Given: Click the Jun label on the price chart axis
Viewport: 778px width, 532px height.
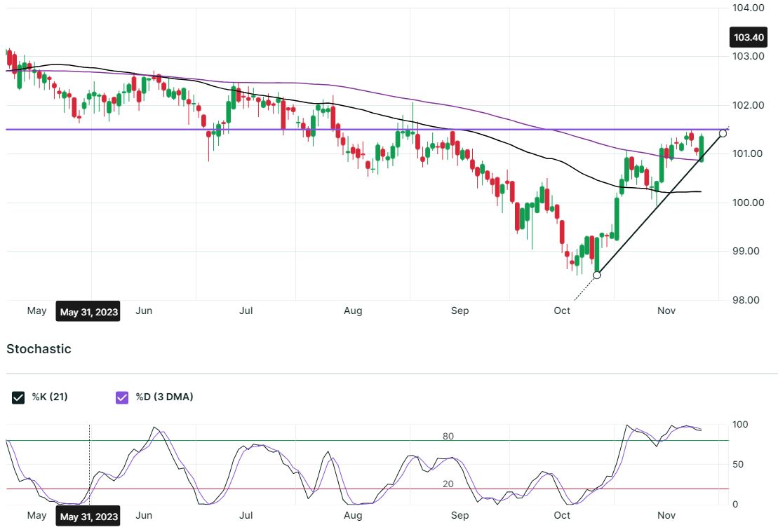Looking at the screenshot, I should point(144,311).
